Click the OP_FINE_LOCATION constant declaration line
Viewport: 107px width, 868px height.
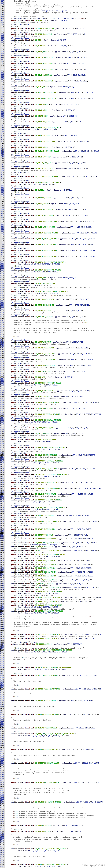point(48,34)
